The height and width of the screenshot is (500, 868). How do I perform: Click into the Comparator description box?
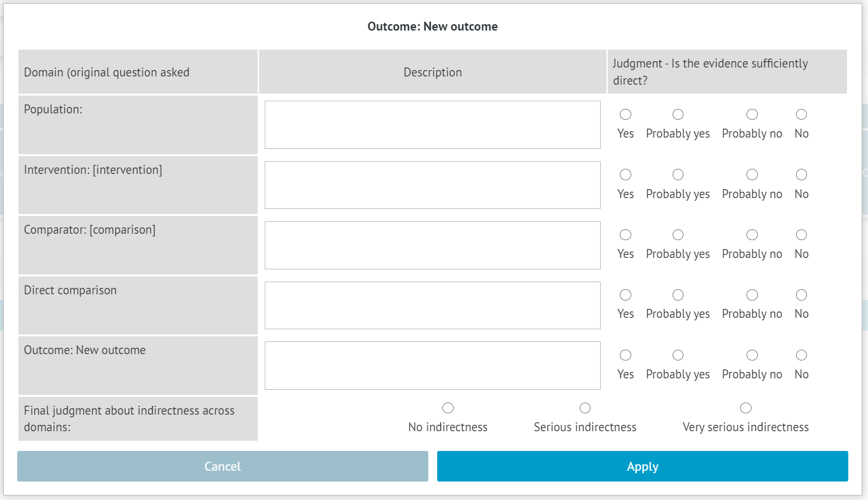pos(432,245)
